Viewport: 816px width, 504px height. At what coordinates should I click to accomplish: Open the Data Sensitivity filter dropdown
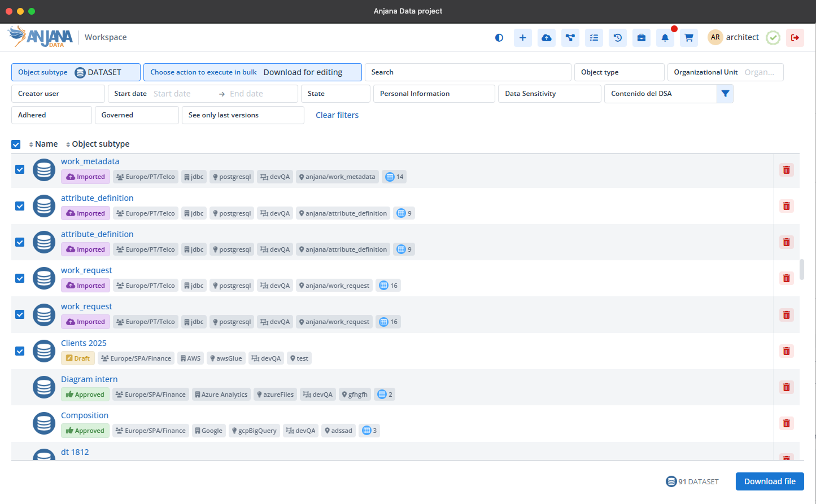[549, 94]
